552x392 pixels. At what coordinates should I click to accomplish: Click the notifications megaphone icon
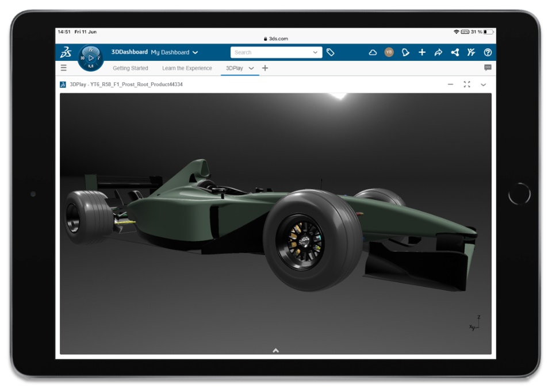[x=405, y=52]
